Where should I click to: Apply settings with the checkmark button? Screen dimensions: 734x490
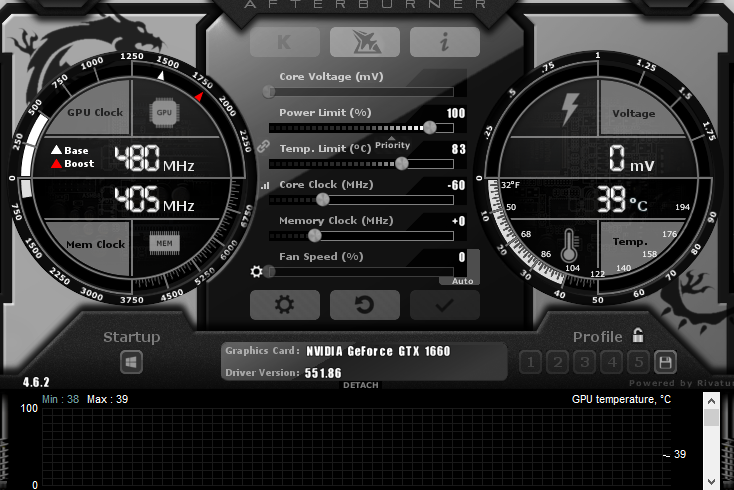click(445, 305)
